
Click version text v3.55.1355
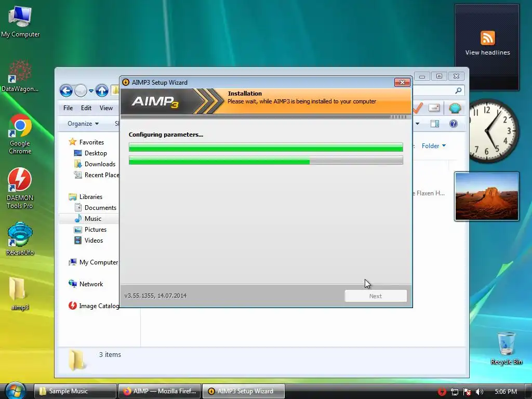click(x=155, y=296)
